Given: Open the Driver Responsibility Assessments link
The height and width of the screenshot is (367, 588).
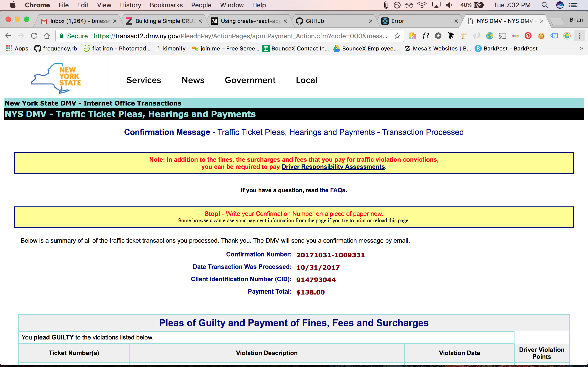Looking at the screenshot, I should (x=333, y=167).
